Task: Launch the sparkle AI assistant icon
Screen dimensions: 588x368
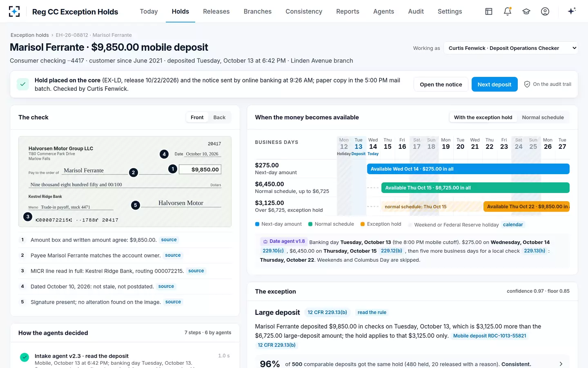Action: point(572,11)
